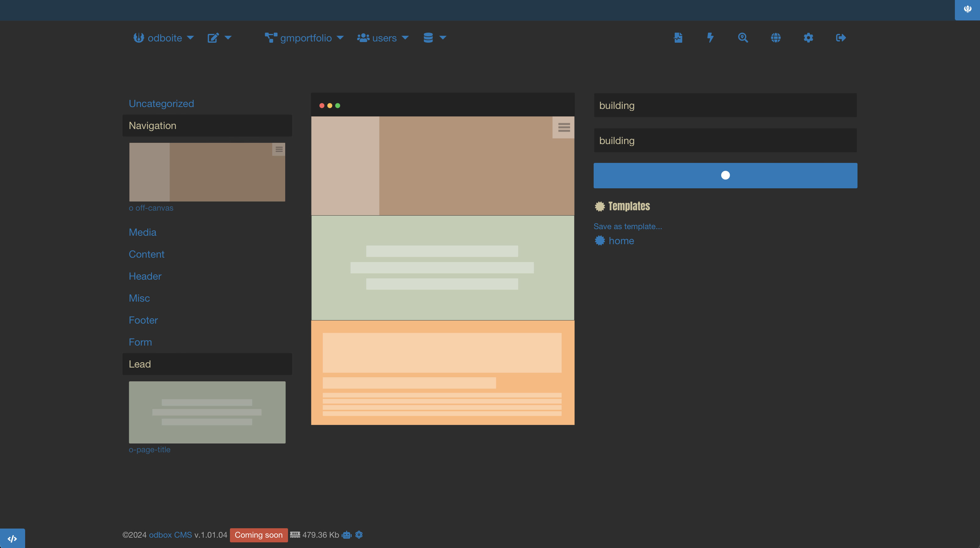Click the footer gear cog icon

(x=359, y=535)
